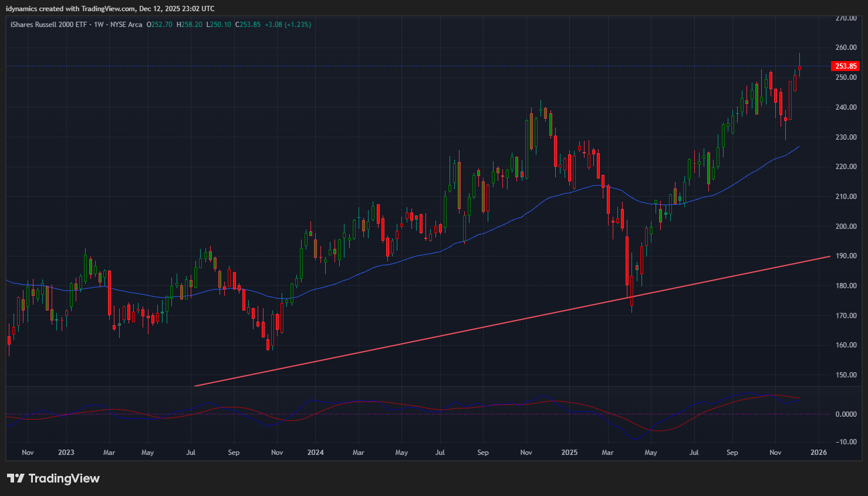Click the 270.00 price axis label

click(x=846, y=18)
